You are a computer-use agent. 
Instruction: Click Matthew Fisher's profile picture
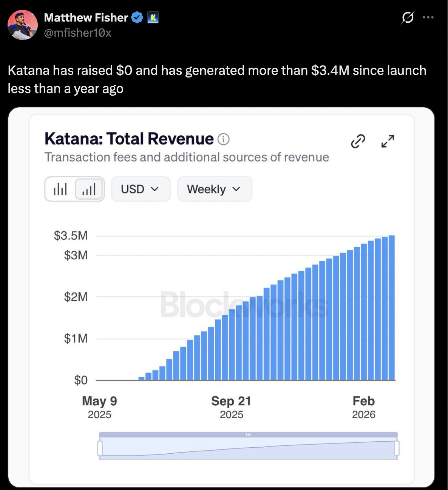click(x=23, y=25)
